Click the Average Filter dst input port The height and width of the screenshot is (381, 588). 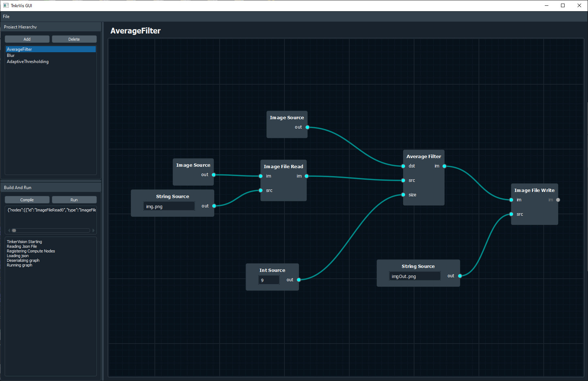(x=403, y=166)
